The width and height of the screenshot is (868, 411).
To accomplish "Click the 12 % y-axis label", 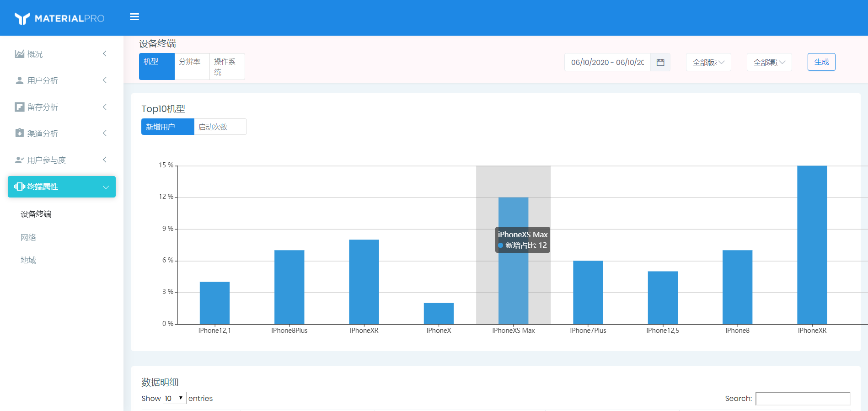I will click(x=166, y=197).
